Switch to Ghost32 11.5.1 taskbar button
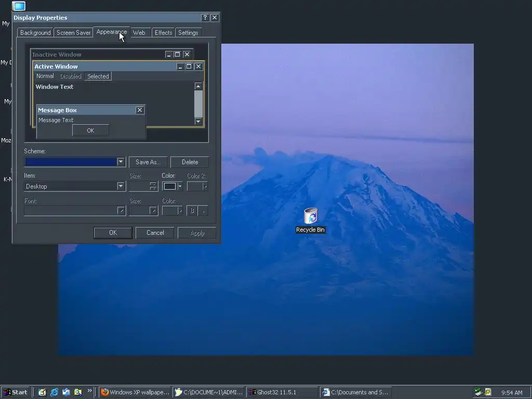This screenshot has height=399, width=532. click(x=282, y=392)
